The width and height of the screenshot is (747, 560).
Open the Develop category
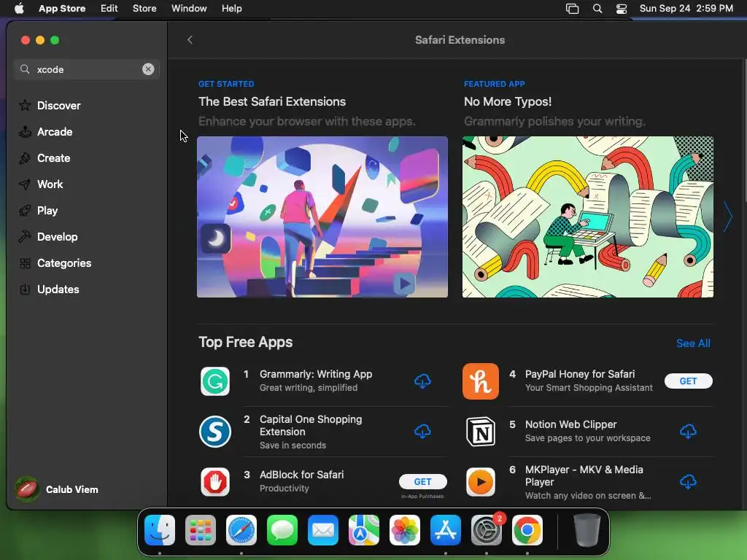(48, 236)
